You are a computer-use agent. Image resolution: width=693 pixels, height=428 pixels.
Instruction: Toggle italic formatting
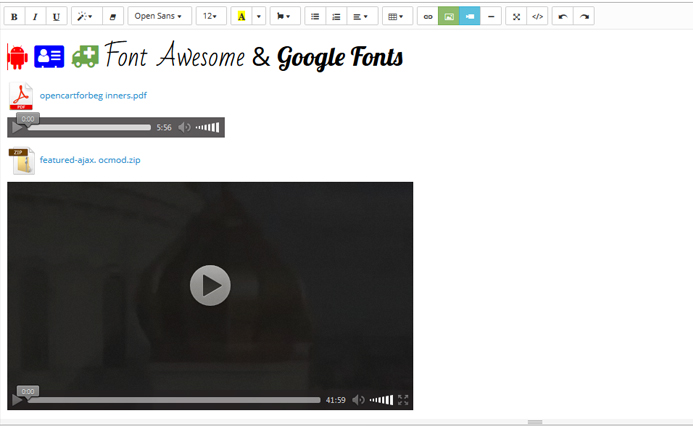pos(35,16)
